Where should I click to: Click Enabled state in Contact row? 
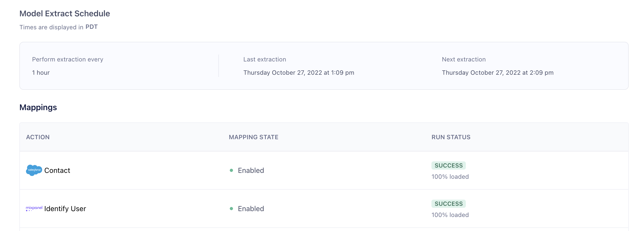[251, 170]
